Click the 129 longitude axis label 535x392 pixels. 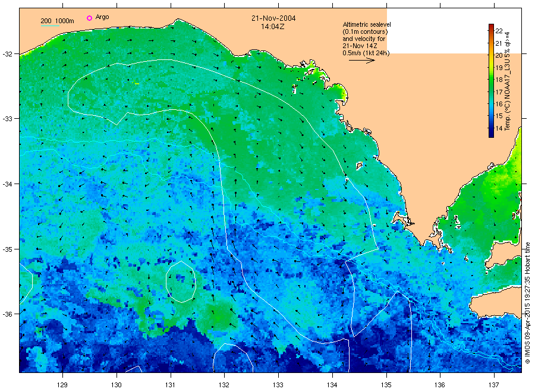click(62, 385)
